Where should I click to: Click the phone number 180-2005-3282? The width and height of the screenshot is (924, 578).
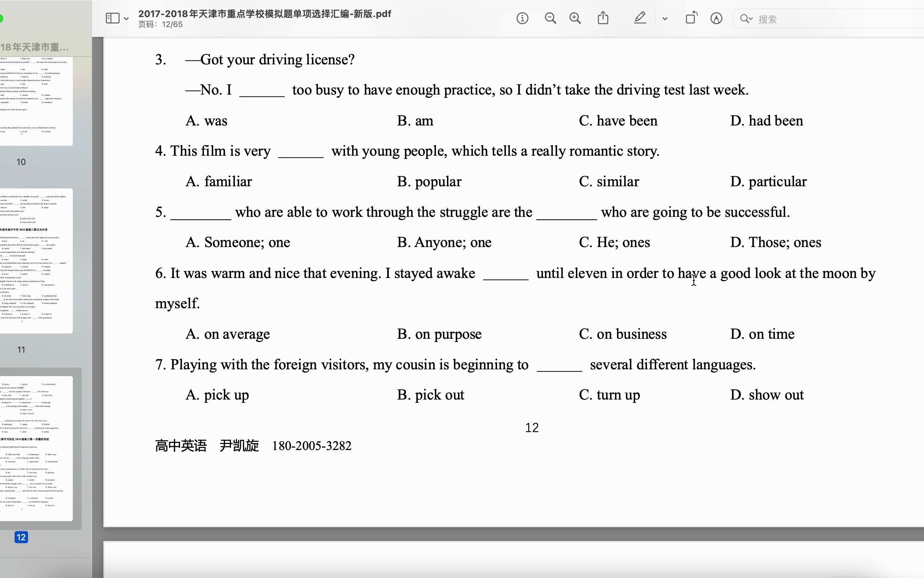tap(311, 446)
